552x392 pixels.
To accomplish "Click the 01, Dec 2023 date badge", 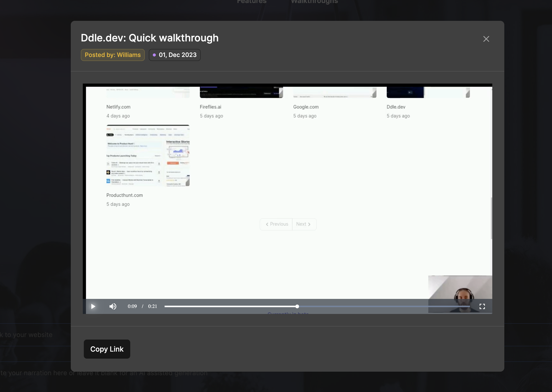I will pyautogui.click(x=175, y=55).
